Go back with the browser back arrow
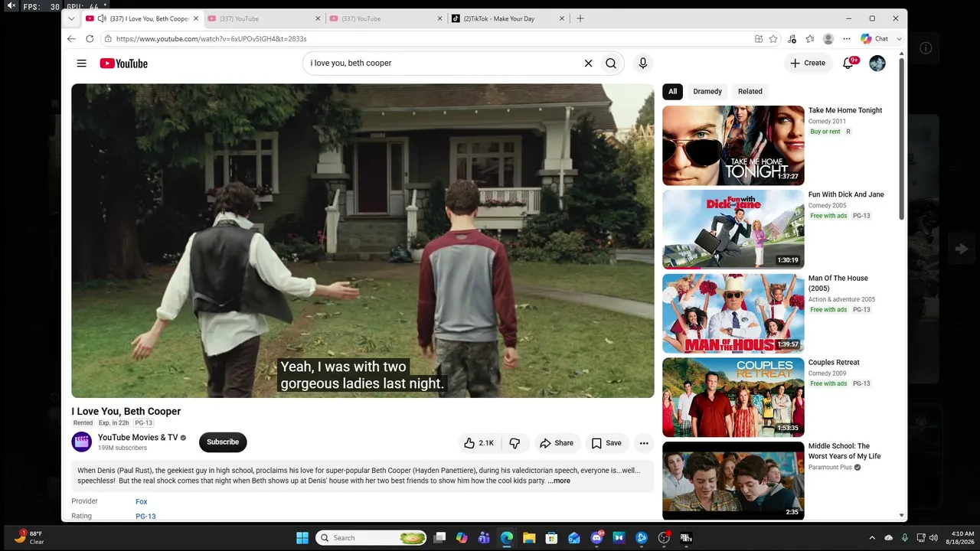This screenshot has width=980, height=551. click(71, 39)
